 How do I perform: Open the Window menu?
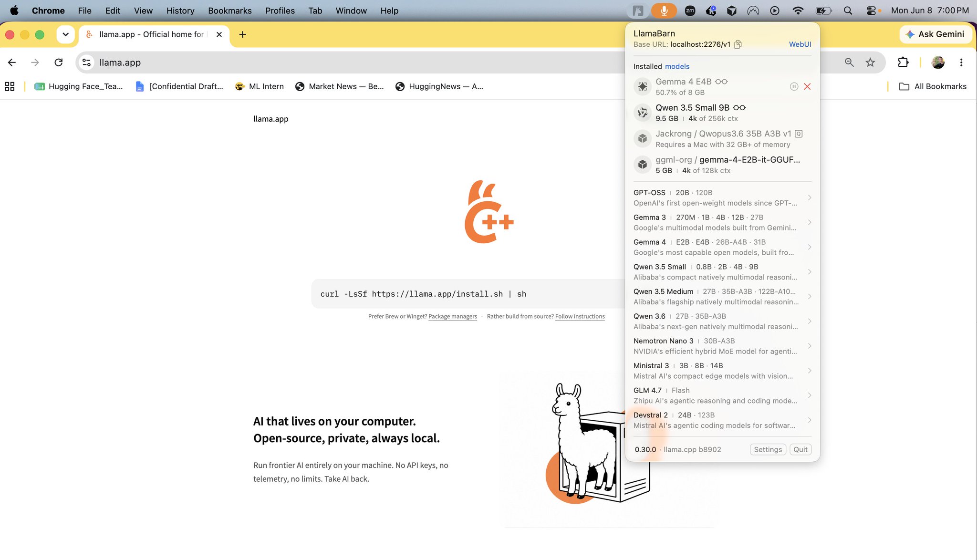click(x=351, y=10)
